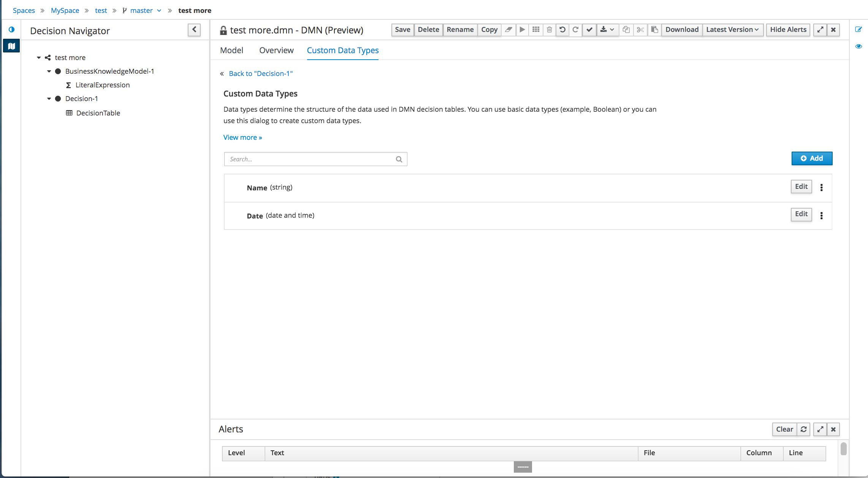Toggle the eye preview icon in right sidebar
The height and width of the screenshot is (478, 868).
[x=858, y=46]
